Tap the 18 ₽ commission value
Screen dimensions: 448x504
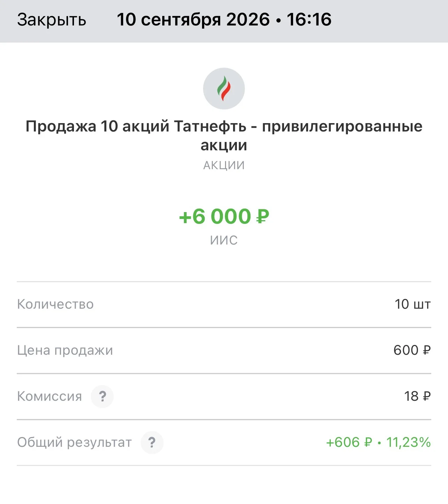pos(418,396)
